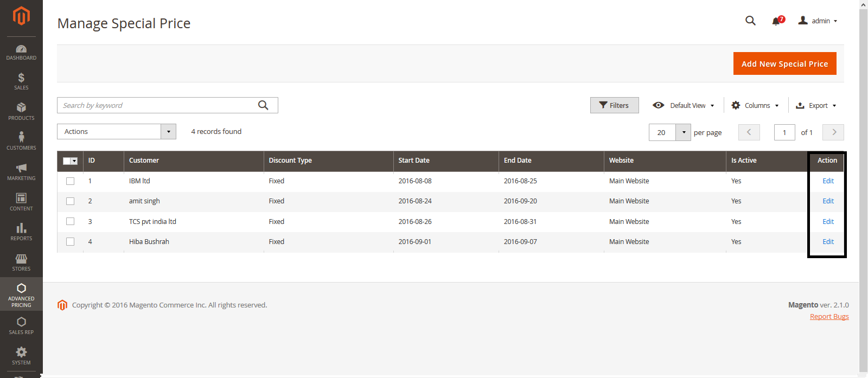Screen dimensions: 868x378
Task: Click the global search magnifier icon
Action: pyautogui.click(x=750, y=21)
